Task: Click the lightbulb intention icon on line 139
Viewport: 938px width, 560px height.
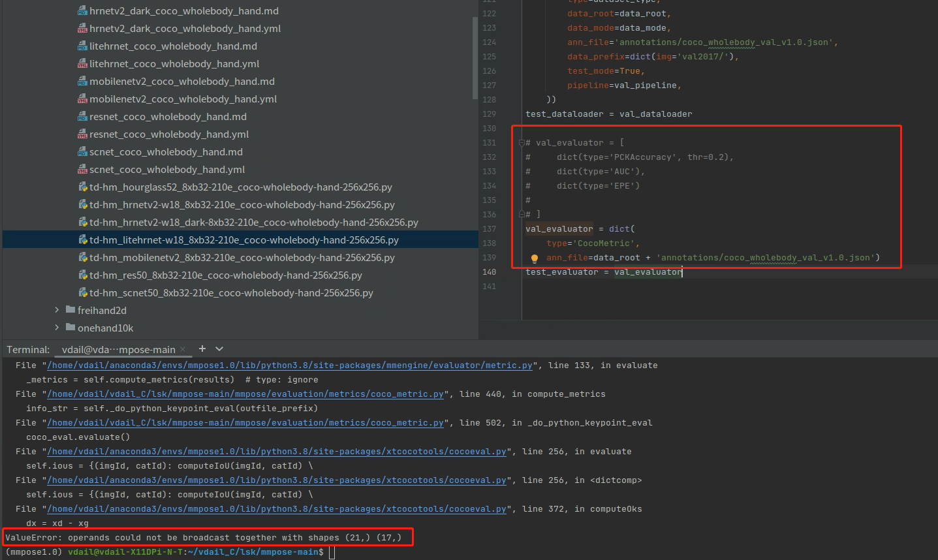Action: [535, 258]
